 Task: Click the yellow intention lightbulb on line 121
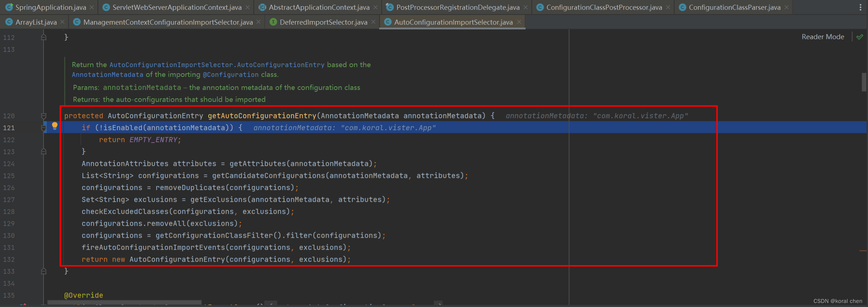(55, 126)
